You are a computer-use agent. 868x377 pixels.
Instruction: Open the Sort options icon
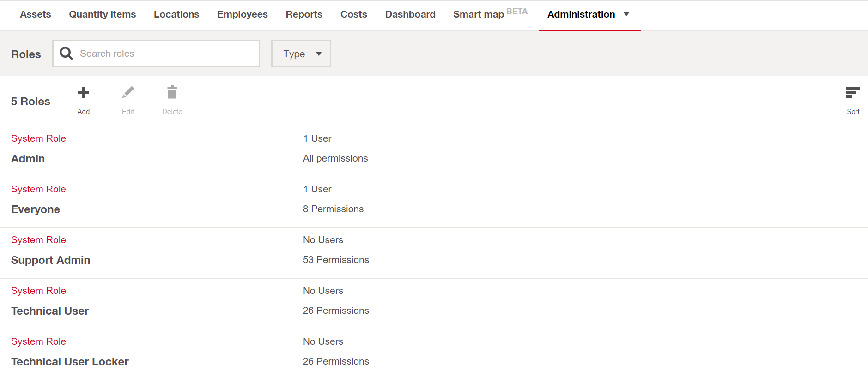(x=853, y=93)
